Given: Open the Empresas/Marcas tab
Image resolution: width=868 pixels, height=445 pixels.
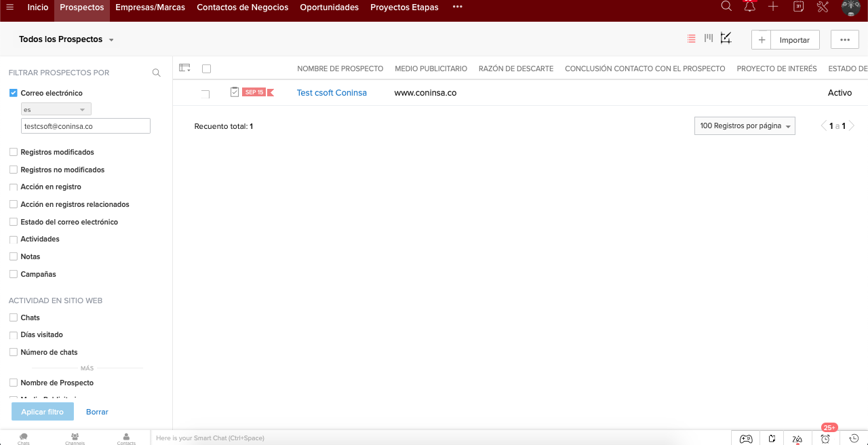Looking at the screenshot, I should click(x=150, y=7).
